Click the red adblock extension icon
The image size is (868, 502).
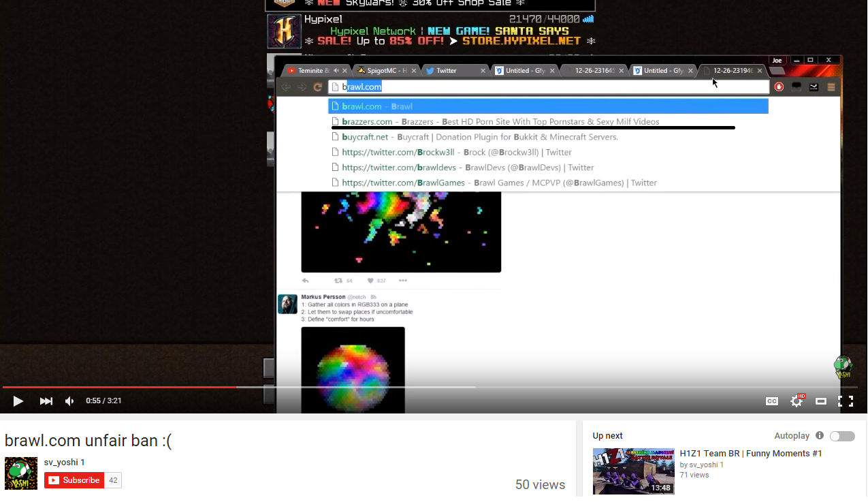coord(779,87)
